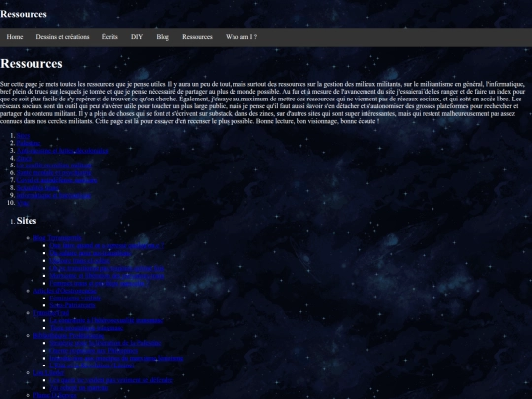Open index entry 9 Informatique link
This screenshot has height=399, width=532.
[53, 195]
